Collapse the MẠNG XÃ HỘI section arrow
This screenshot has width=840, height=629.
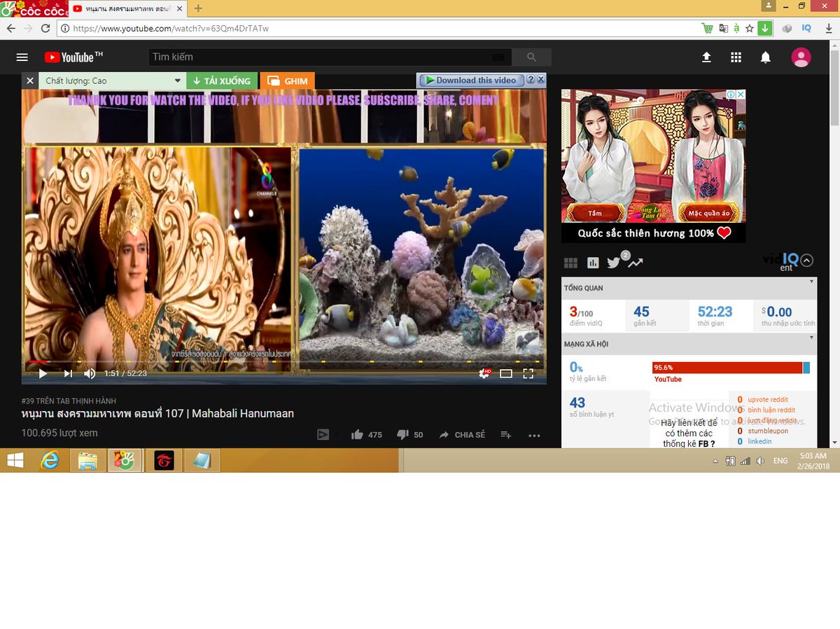coord(812,338)
